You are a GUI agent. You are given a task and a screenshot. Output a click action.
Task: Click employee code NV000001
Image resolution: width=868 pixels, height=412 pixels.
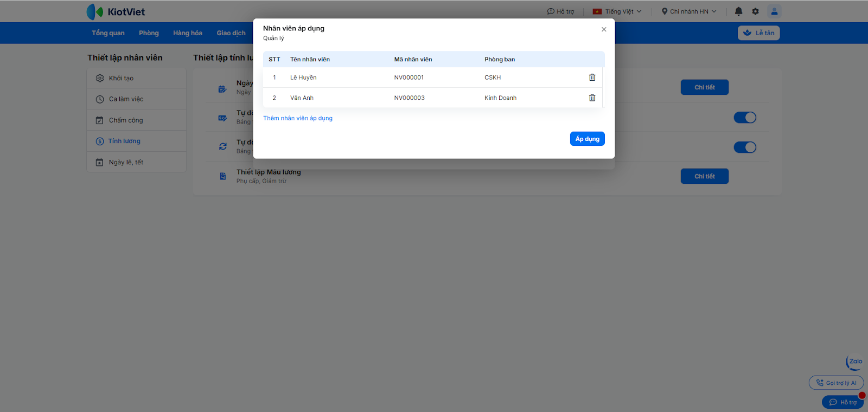[409, 78]
